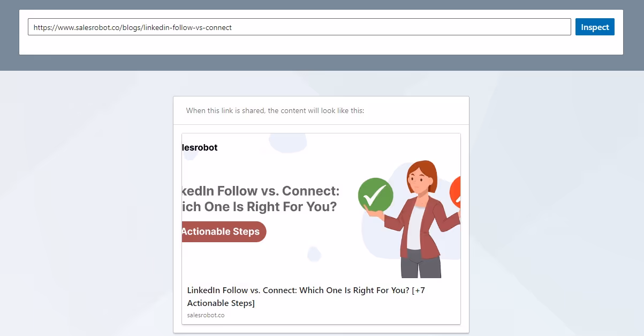Click the green checkmark icon in the preview illustration

coord(375,195)
